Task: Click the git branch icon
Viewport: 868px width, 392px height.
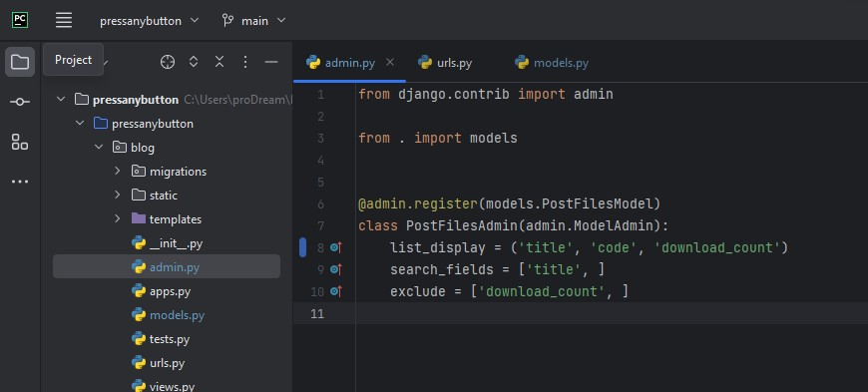Action: click(227, 21)
